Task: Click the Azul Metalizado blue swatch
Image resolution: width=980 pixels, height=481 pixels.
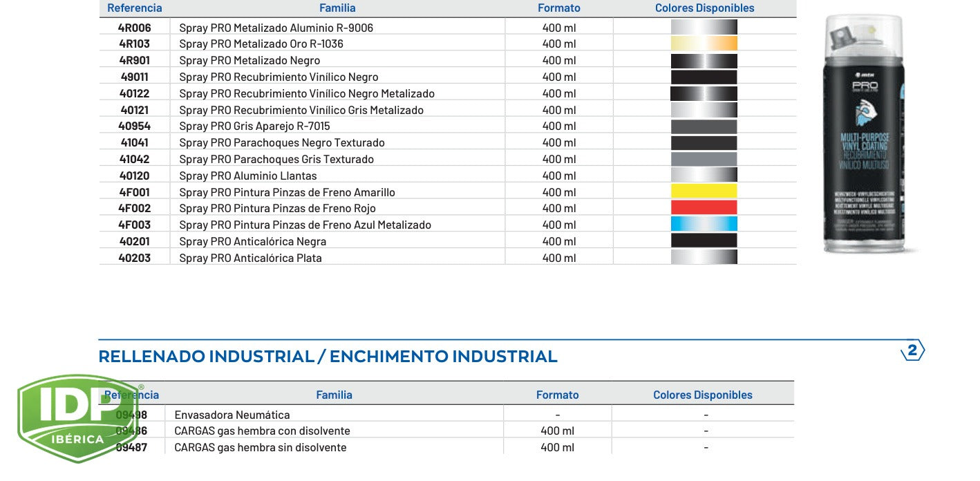Action: pos(704,225)
